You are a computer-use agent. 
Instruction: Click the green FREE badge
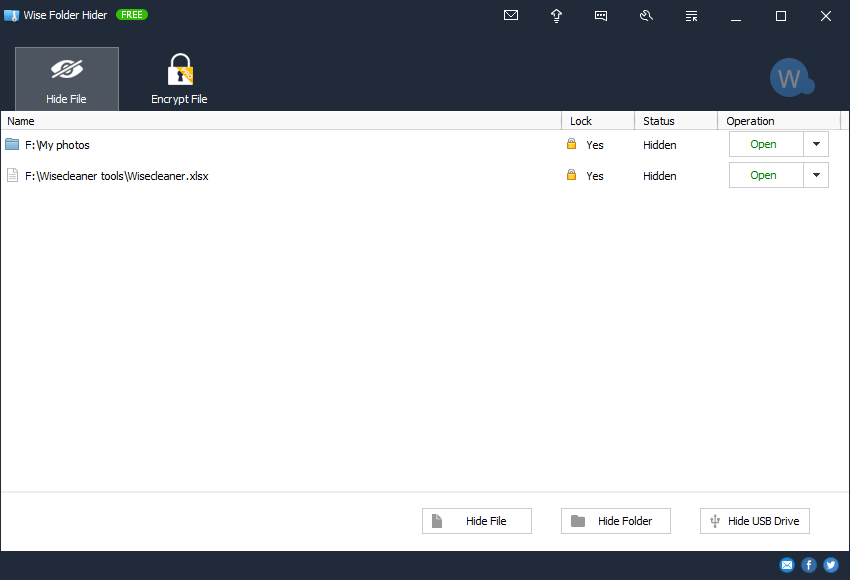tap(132, 15)
